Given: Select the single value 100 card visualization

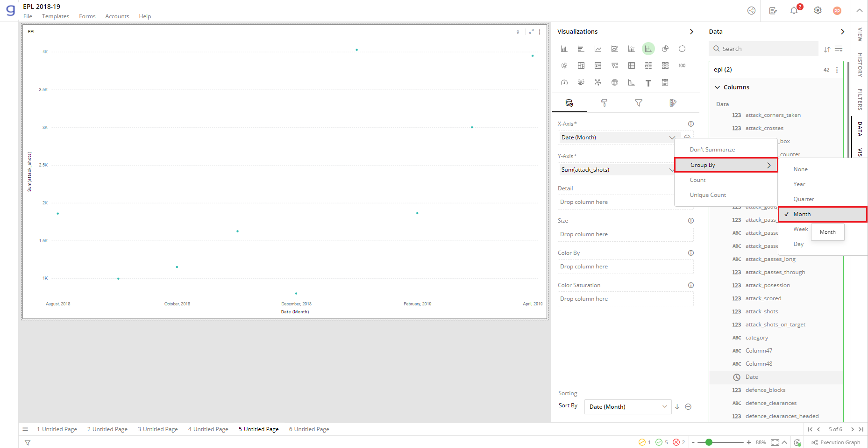Looking at the screenshot, I should pos(682,65).
